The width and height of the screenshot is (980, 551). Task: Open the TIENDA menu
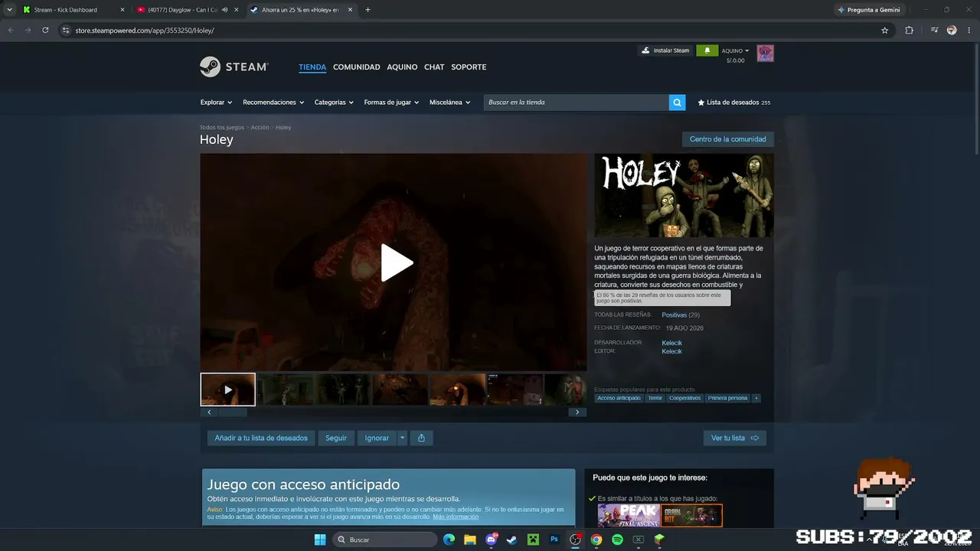coord(312,67)
